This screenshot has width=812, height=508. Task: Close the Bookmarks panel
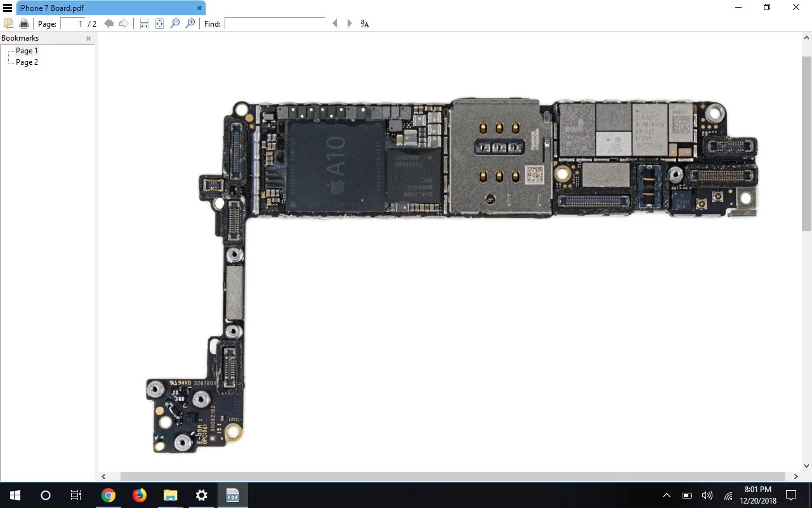(x=88, y=38)
